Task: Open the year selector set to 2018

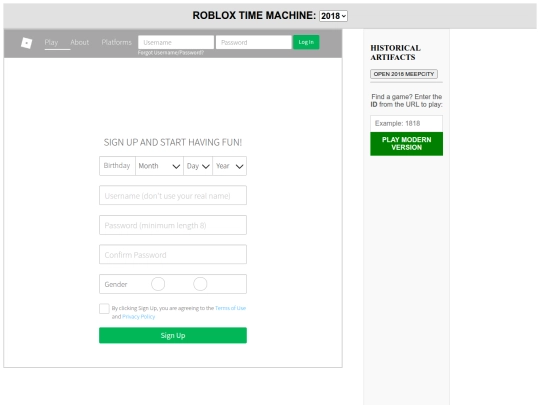Action: pos(333,16)
